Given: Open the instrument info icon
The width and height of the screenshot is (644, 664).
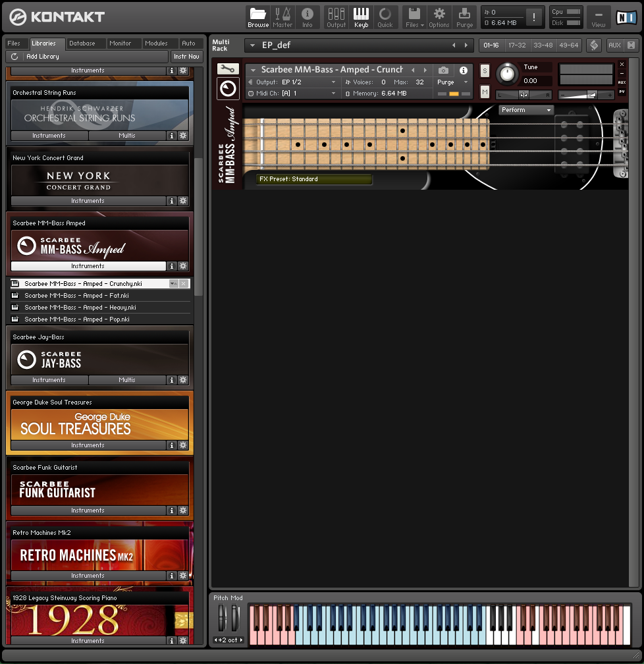Looking at the screenshot, I should (464, 70).
